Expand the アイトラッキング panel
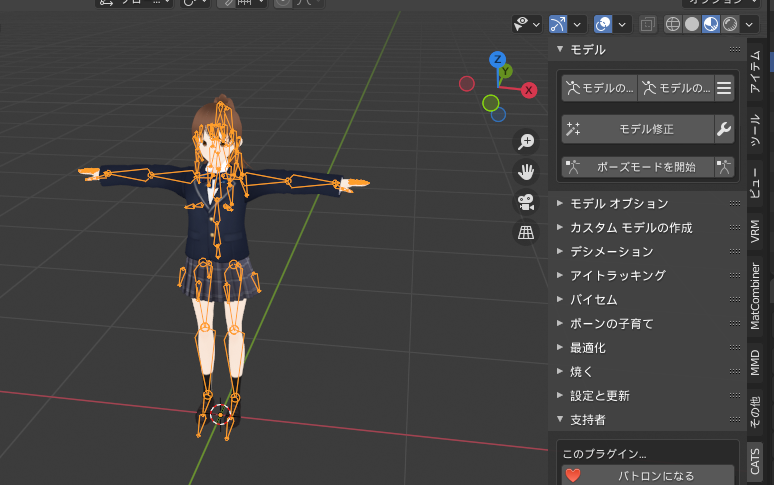 [x=560, y=275]
